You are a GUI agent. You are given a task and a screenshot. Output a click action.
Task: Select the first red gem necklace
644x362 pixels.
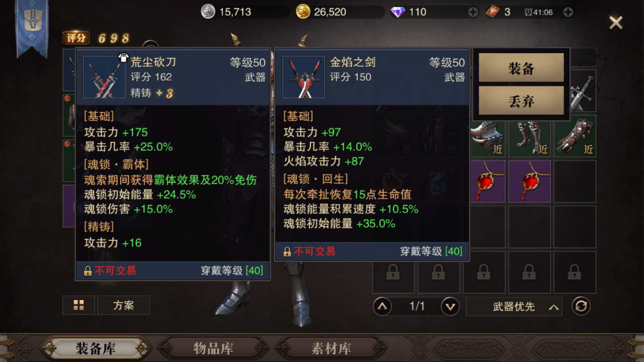coord(487,181)
